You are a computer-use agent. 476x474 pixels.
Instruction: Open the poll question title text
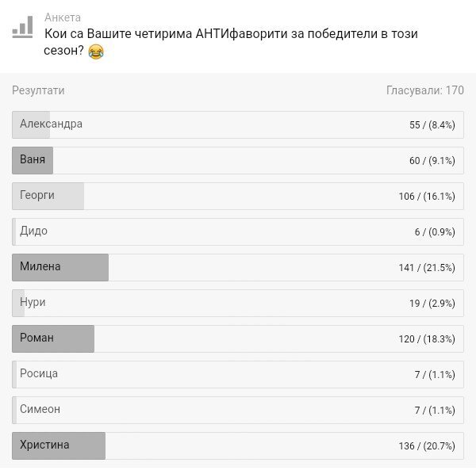tap(231, 42)
